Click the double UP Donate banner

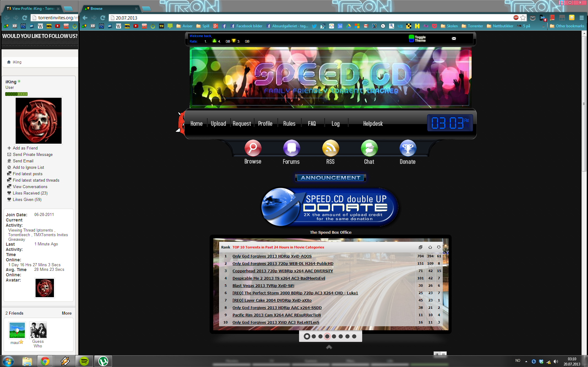(330, 207)
